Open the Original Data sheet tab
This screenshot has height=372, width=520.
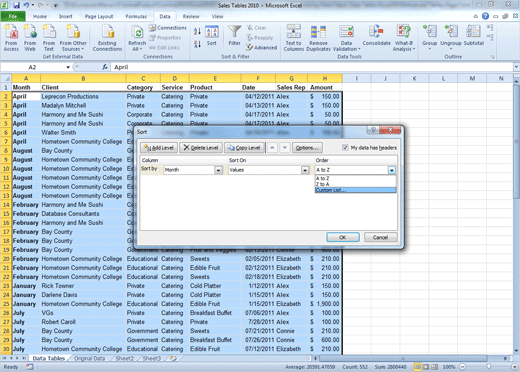(x=89, y=358)
